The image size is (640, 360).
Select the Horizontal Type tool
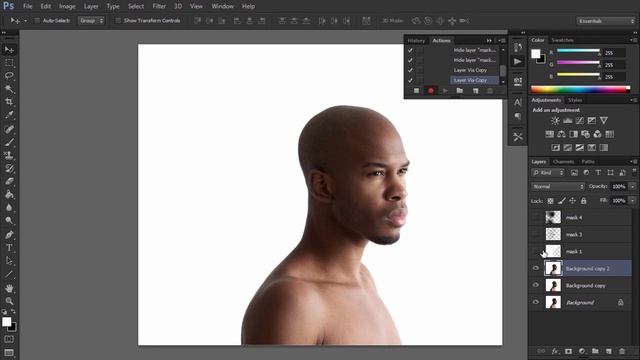(x=9, y=248)
